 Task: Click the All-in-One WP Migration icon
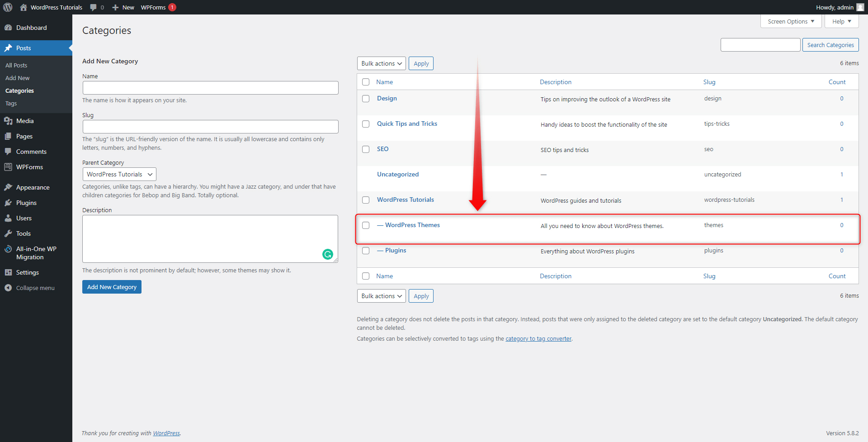tap(8, 249)
